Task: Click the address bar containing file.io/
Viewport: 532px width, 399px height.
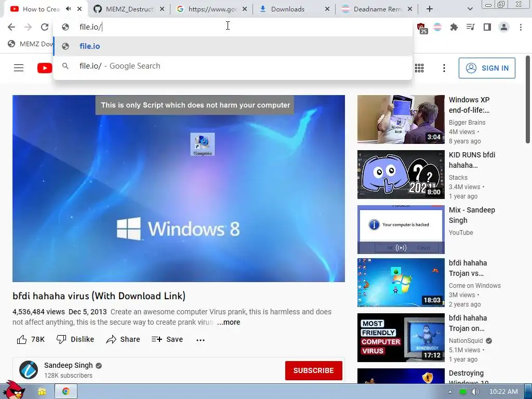Action: pos(232,27)
